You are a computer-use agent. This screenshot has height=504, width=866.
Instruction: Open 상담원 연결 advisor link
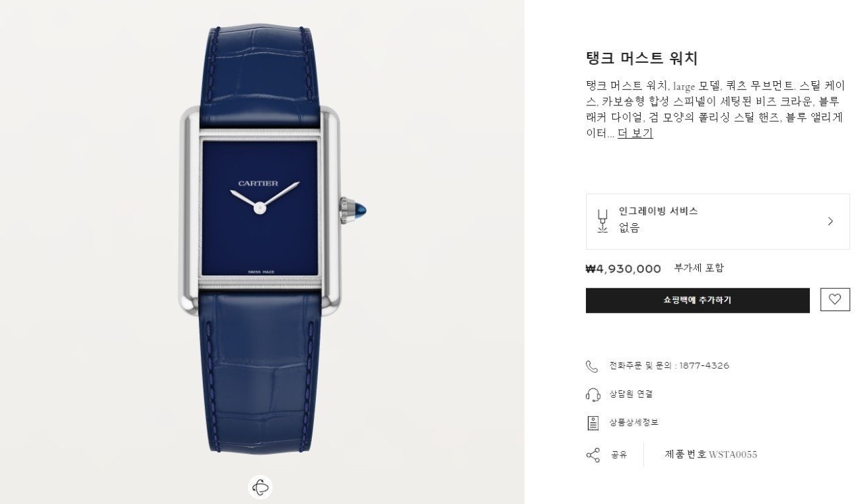(631, 394)
